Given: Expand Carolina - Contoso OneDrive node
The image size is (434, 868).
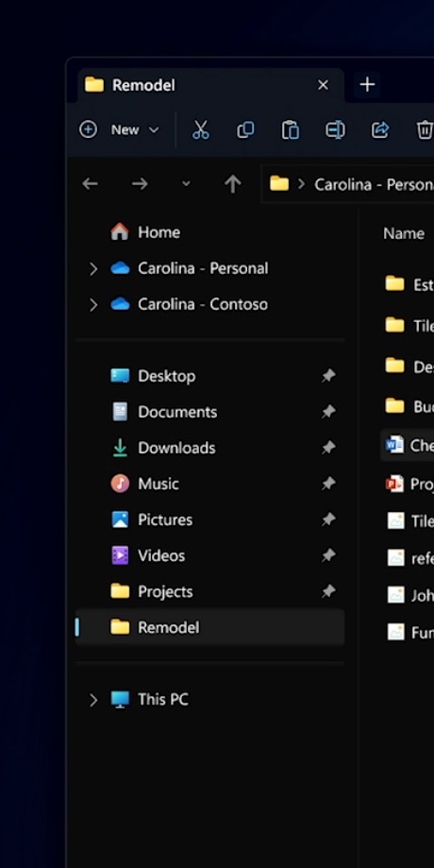Looking at the screenshot, I should pos(93,304).
